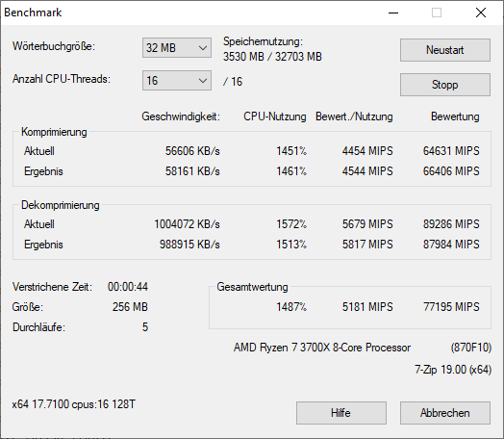Click the dictionary size dropdown arrow

click(x=203, y=48)
